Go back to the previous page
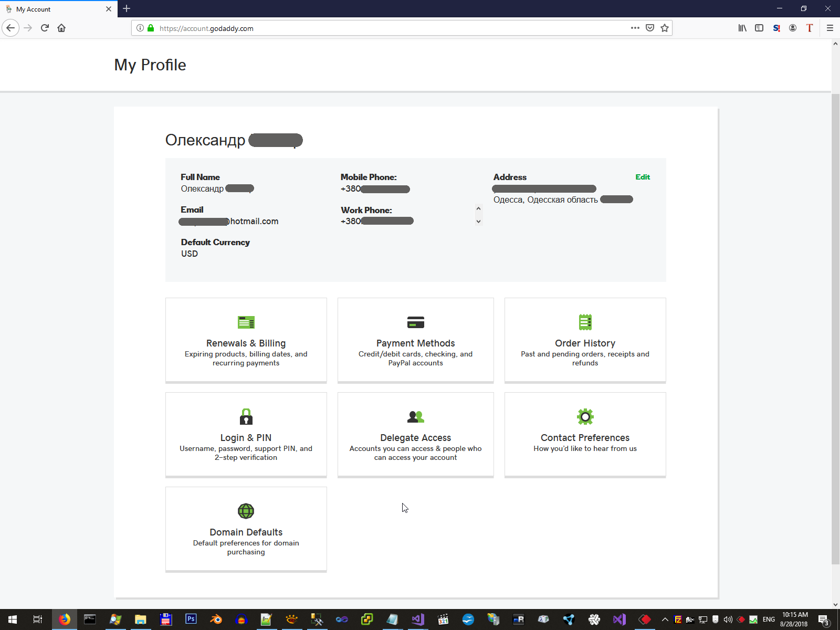840x630 pixels. coord(10,28)
